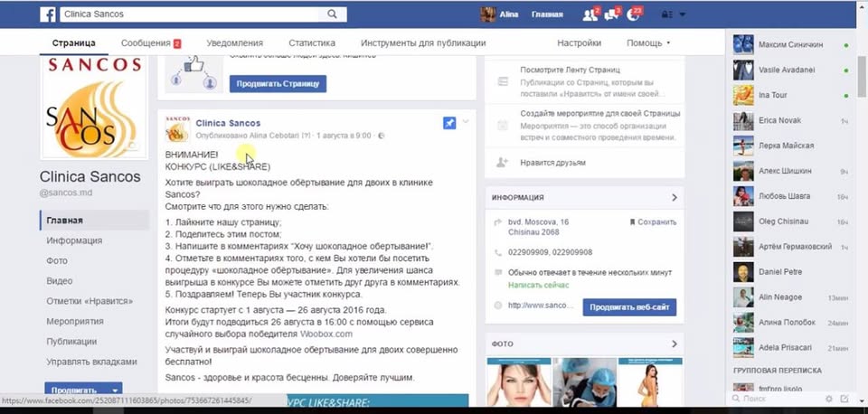Open the woman face photo thumbnail
The height and width of the screenshot is (414, 868).
pyautogui.click(x=519, y=382)
